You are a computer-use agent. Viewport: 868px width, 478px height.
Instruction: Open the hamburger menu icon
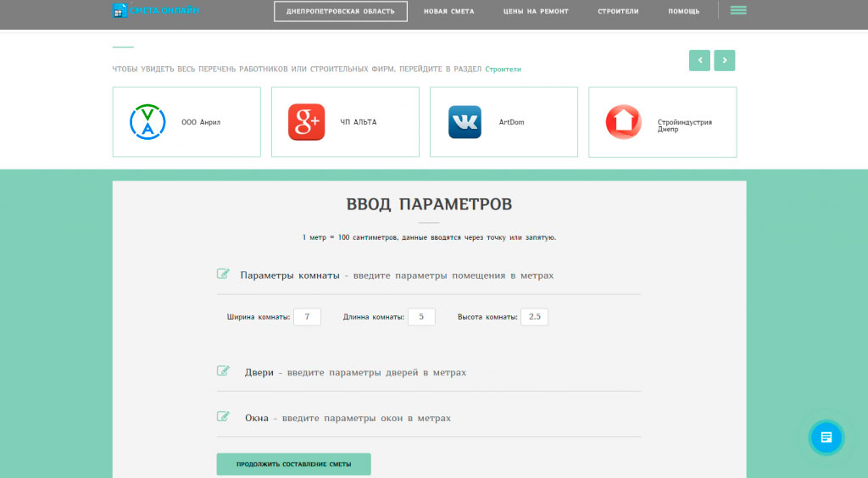coord(737,11)
